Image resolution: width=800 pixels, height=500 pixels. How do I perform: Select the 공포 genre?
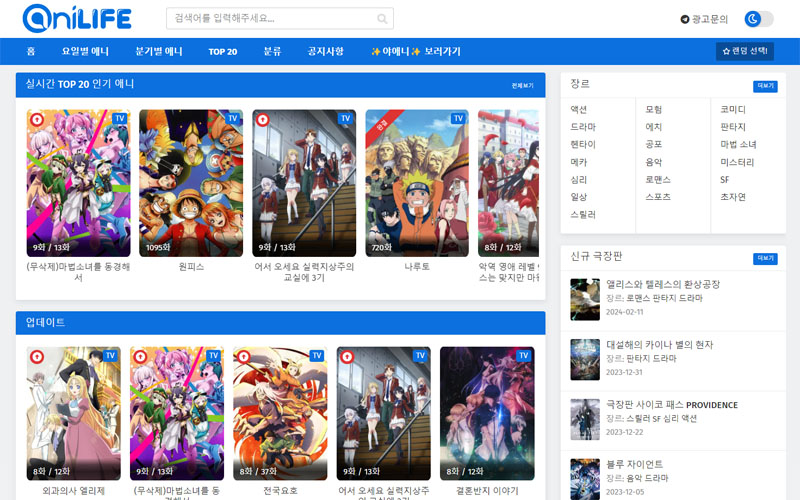(654, 144)
